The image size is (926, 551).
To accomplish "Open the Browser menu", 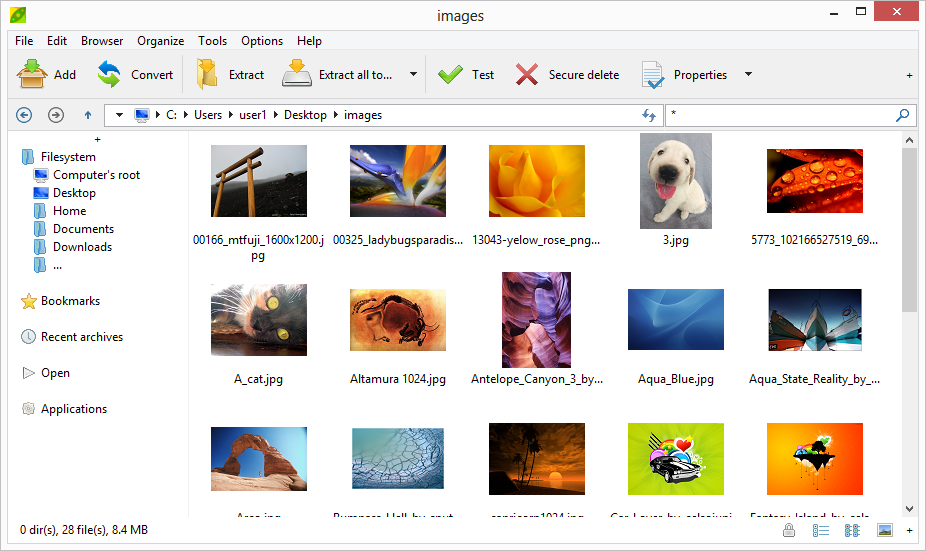I will [102, 41].
